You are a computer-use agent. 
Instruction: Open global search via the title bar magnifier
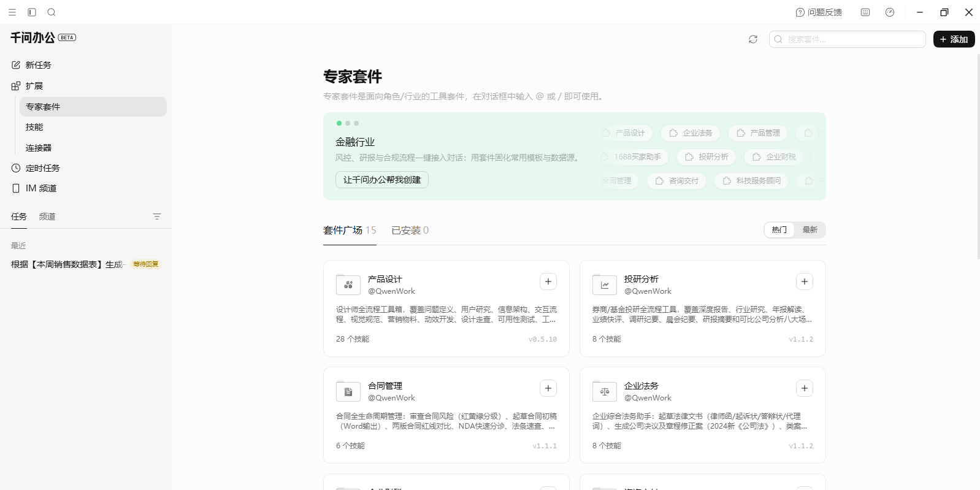click(x=52, y=12)
